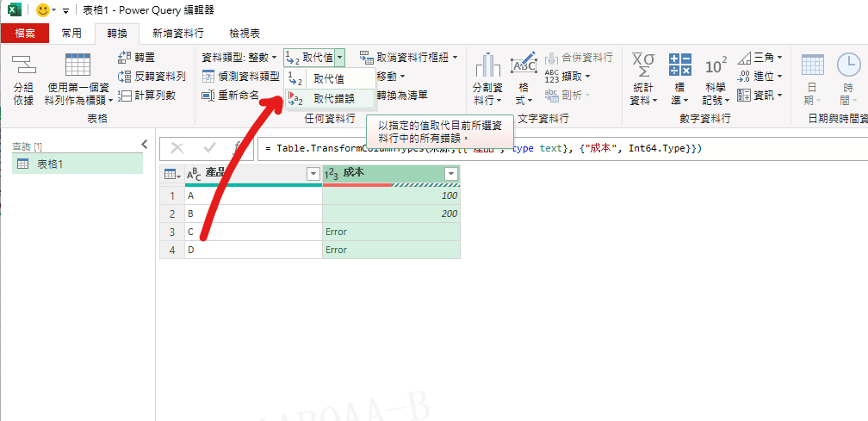Click the Error cell in row 3
The image size is (868, 421).
point(391,232)
